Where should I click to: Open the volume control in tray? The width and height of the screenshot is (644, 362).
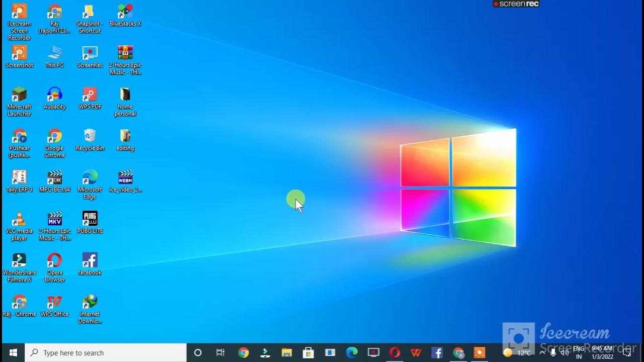(565, 353)
